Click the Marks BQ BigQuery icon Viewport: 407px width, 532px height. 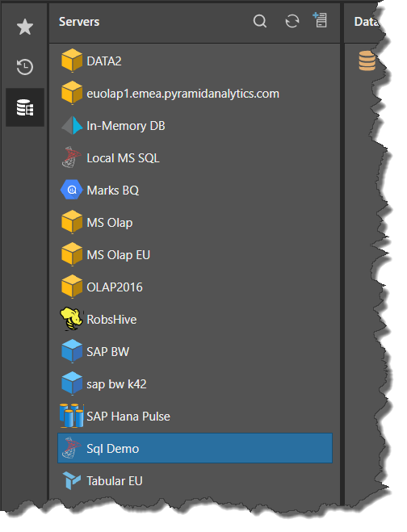click(71, 190)
